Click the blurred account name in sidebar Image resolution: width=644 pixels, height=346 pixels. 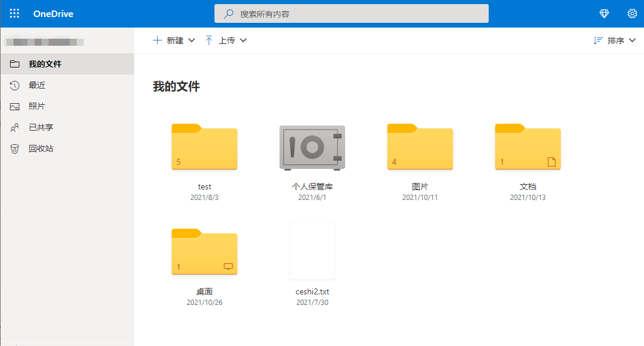click(45, 42)
